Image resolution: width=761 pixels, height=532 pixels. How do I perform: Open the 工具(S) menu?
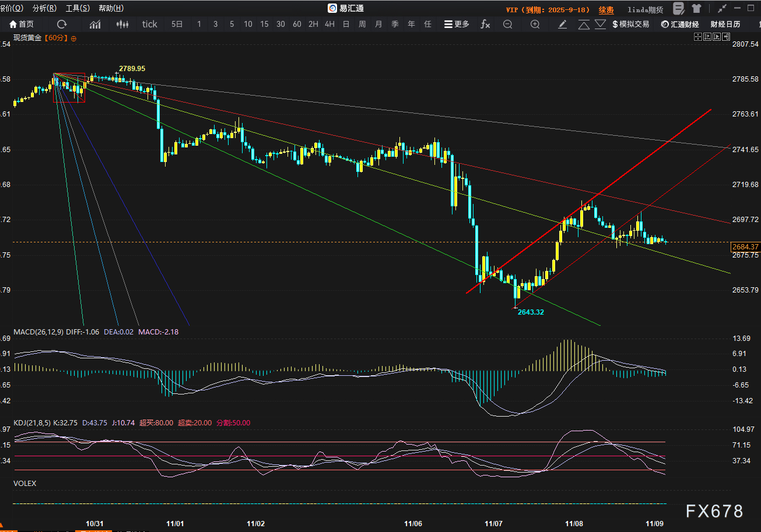tap(78, 8)
